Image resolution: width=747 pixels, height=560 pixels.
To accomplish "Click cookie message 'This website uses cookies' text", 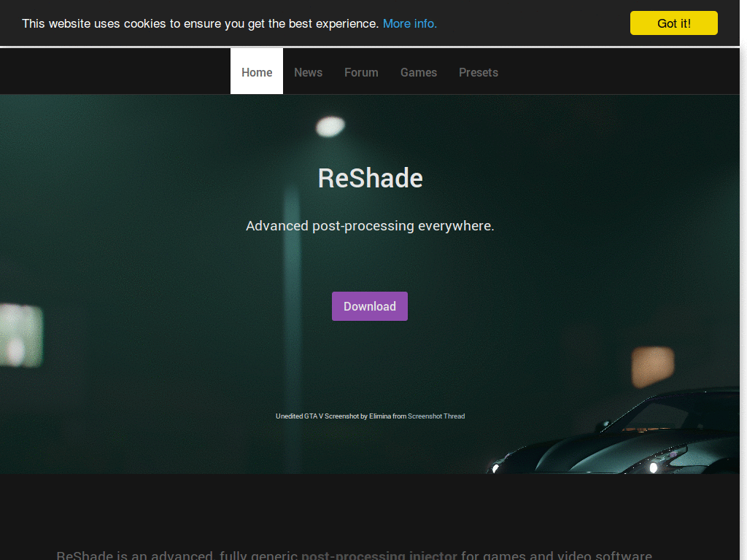I will (x=94, y=23).
